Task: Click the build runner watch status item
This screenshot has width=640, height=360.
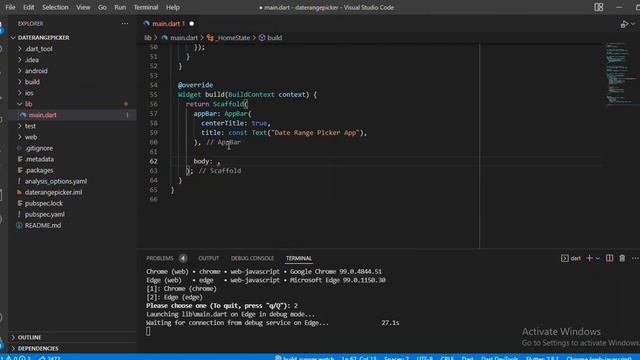Action: [x=304, y=358]
